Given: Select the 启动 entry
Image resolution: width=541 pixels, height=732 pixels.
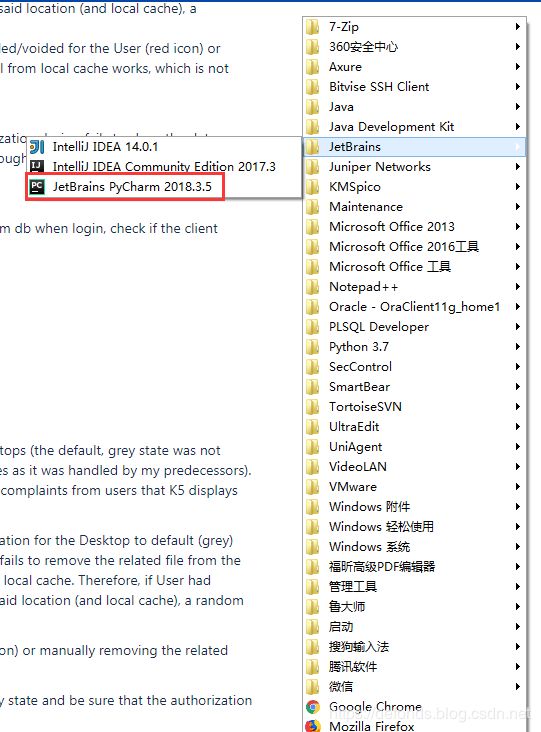Looking at the screenshot, I should pyautogui.click(x=415, y=627).
